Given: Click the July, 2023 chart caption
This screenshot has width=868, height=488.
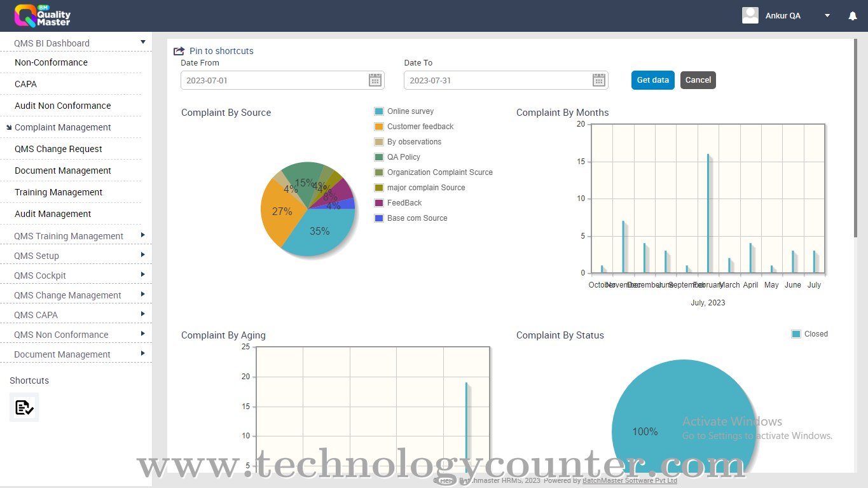Looking at the screenshot, I should tap(708, 303).
